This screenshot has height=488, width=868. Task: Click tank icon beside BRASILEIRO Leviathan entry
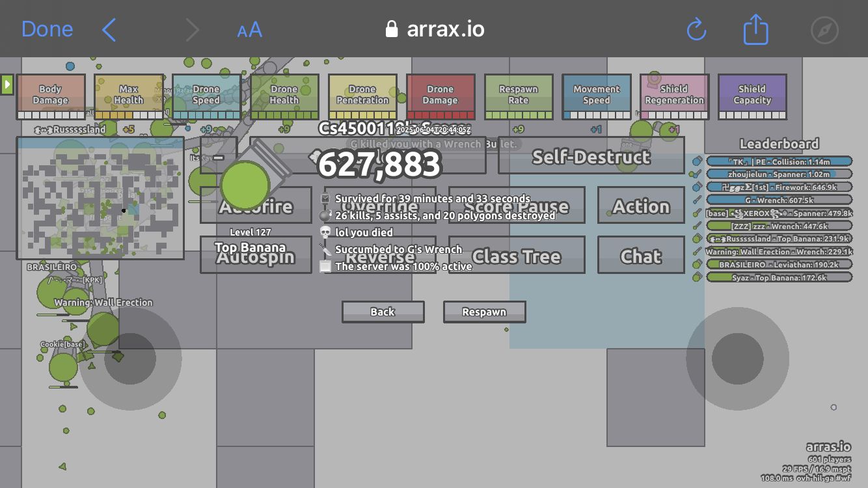pyautogui.click(x=697, y=264)
